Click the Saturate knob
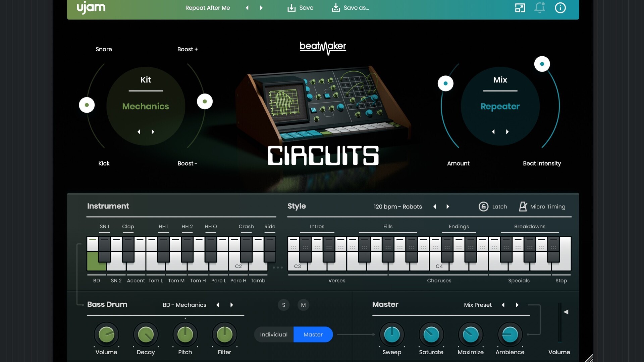This screenshot has height=362, width=644. tap(431, 335)
